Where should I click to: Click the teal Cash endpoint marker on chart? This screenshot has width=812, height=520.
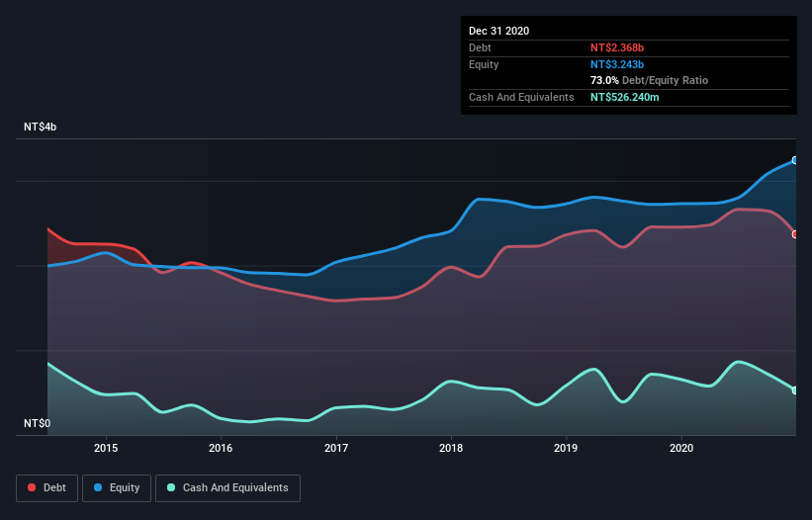pyautogui.click(x=794, y=390)
